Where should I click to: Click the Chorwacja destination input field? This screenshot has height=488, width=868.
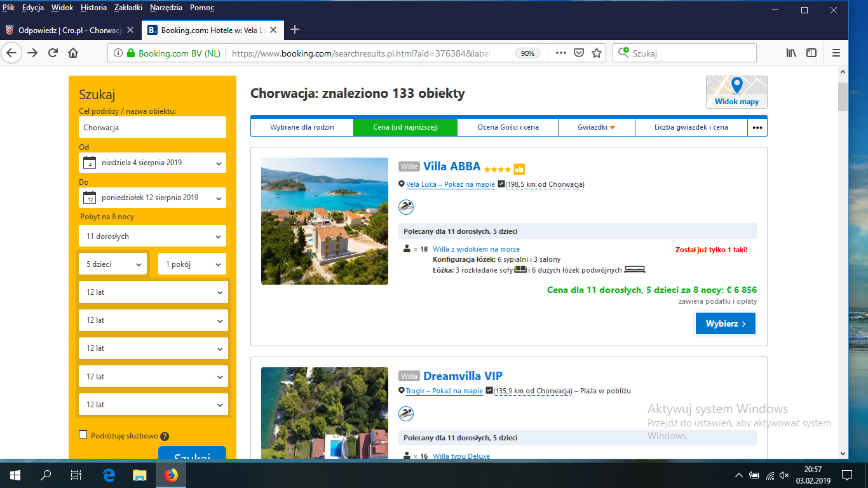[152, 127]
